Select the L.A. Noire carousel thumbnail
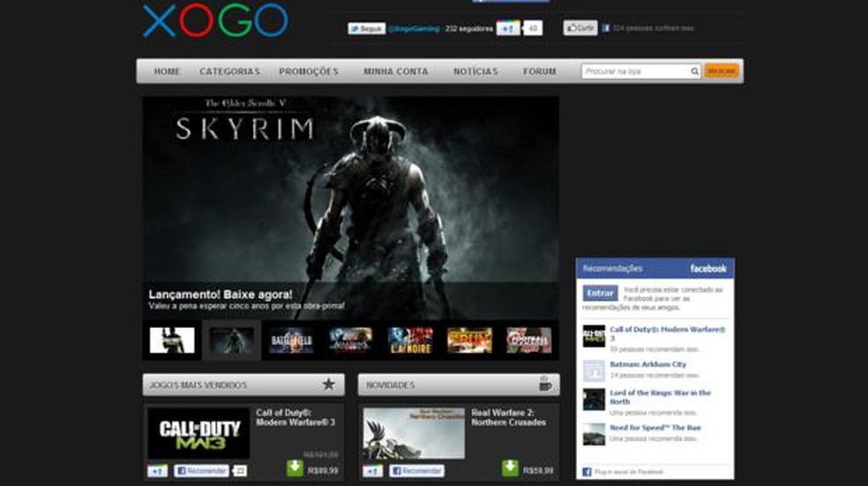 point(410,340)
